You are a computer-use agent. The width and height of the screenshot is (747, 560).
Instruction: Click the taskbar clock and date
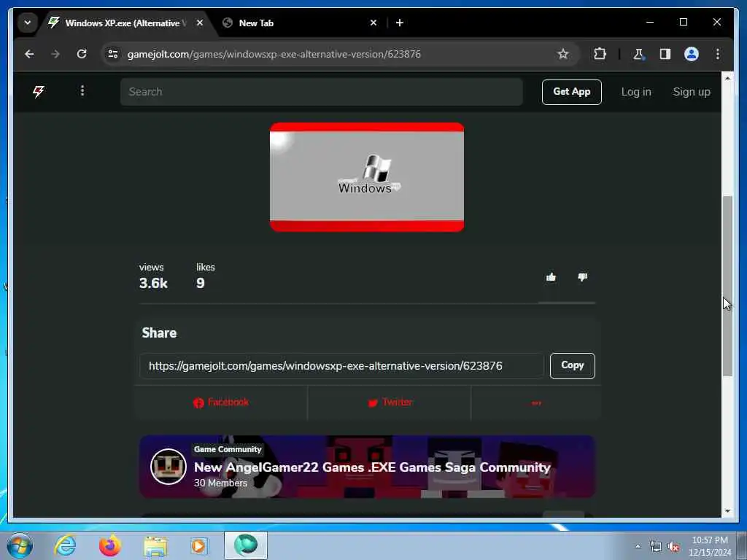[x=710, y=546]
